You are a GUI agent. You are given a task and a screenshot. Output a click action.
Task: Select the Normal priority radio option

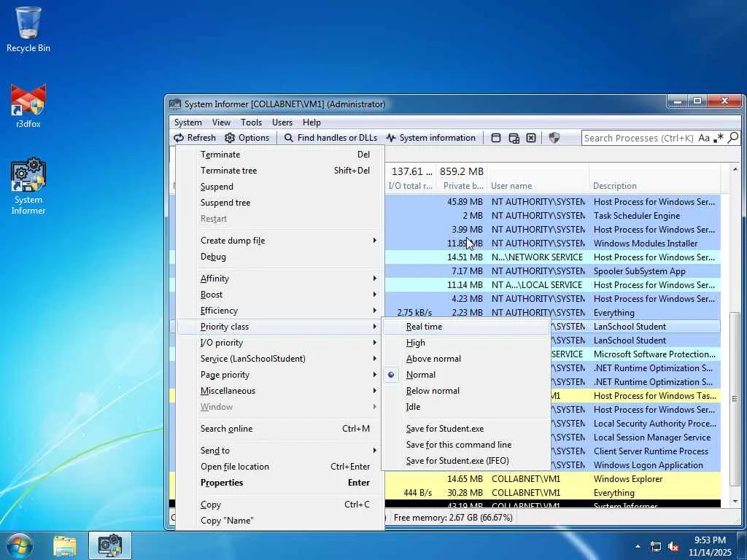[x=466, y=375]
